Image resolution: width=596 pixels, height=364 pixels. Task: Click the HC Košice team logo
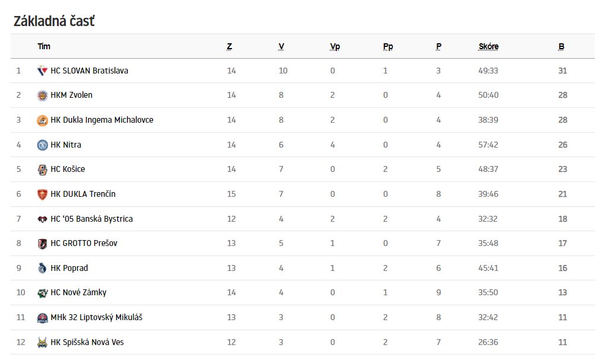[x=42, y=170]
